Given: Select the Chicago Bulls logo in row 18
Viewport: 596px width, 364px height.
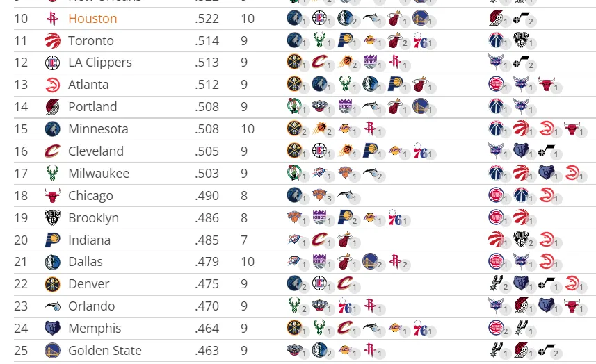Looking at the screenshot, I should pyautogui.click(x=52, y=195).
